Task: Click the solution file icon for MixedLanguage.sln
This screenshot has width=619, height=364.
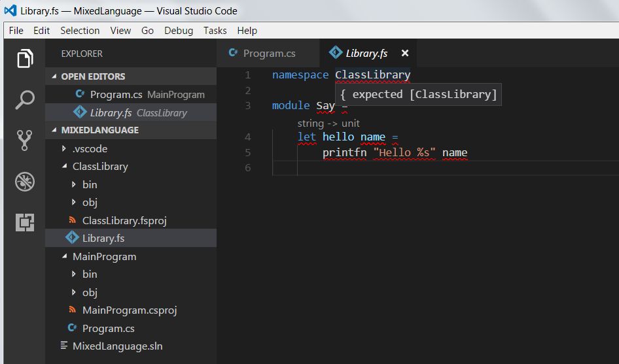Action: pos(63,346)
